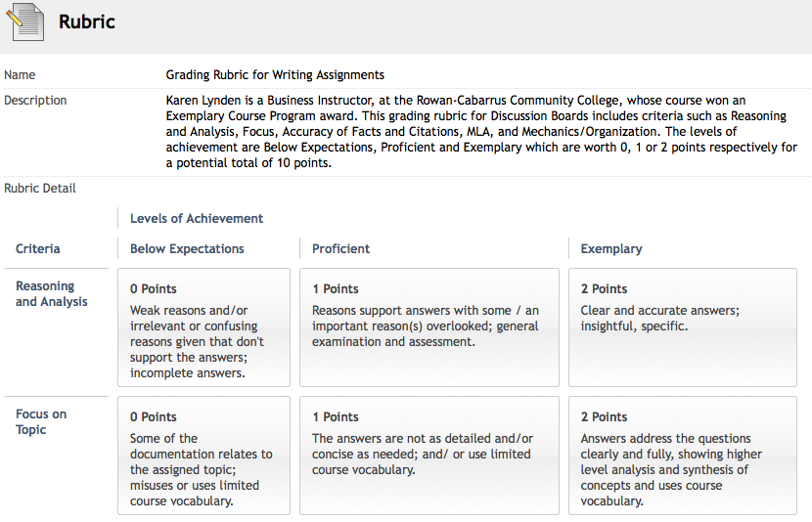Click the Rubric page heading

pos(86,22)
